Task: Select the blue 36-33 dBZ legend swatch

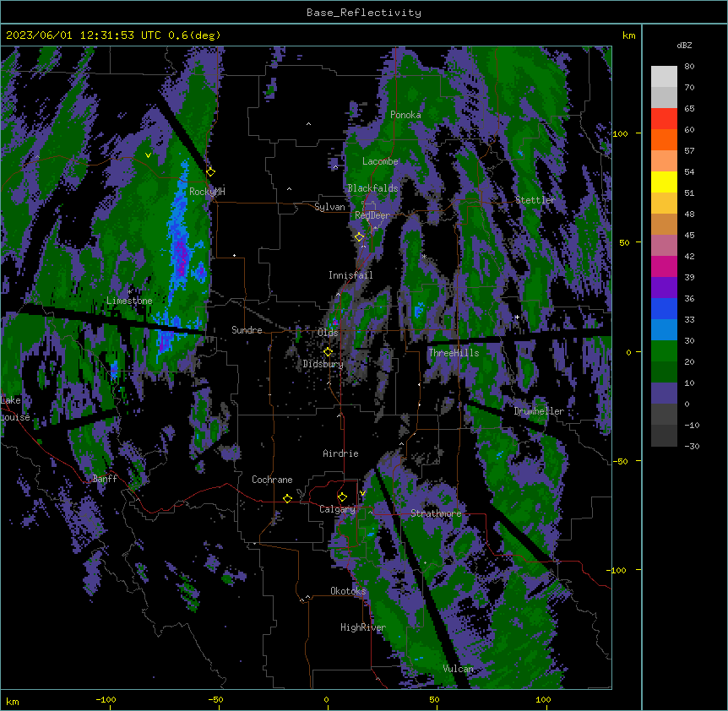Action: pyautogui.click(x=664, y=308)
